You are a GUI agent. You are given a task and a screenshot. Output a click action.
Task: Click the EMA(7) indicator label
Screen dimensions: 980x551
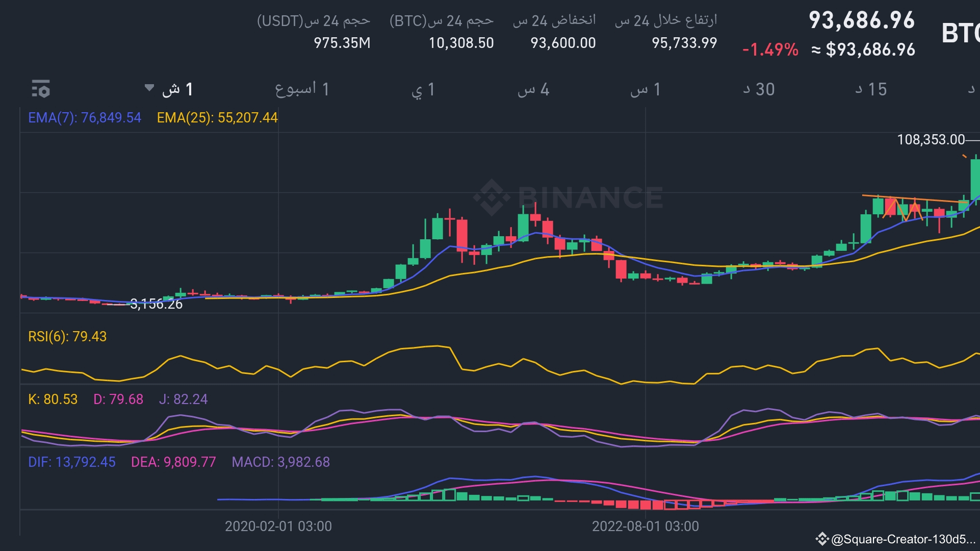84,118
